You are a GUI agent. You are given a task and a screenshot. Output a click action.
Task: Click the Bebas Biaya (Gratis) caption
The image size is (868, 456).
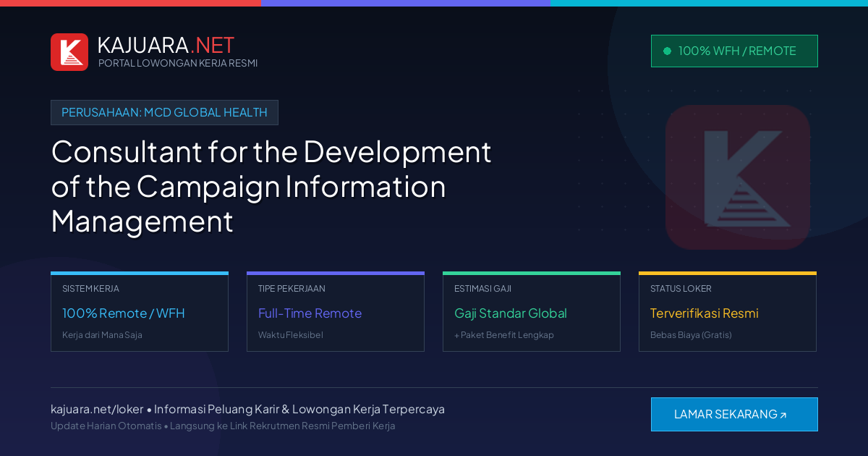[x=691, y=335]
